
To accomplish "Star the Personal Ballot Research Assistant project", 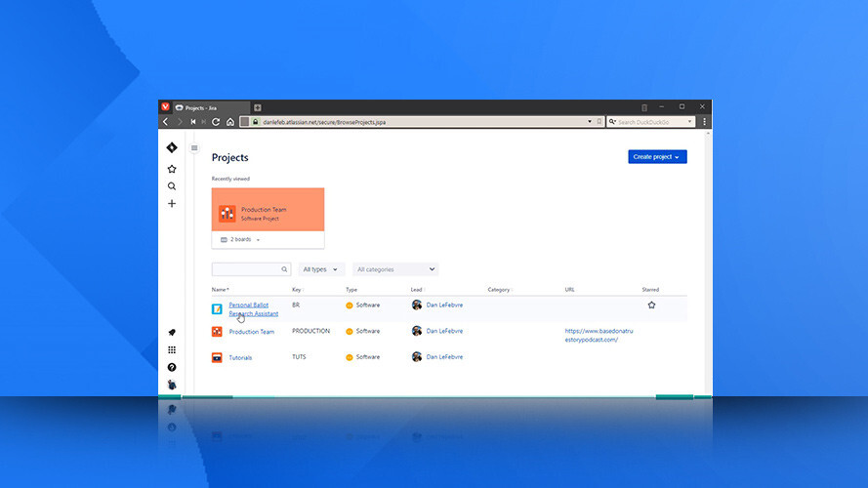I will (651, 305).
